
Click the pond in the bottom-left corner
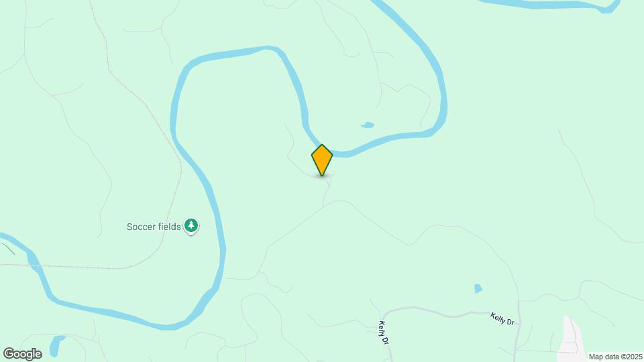pyautogui.click(x=56, y=346)
